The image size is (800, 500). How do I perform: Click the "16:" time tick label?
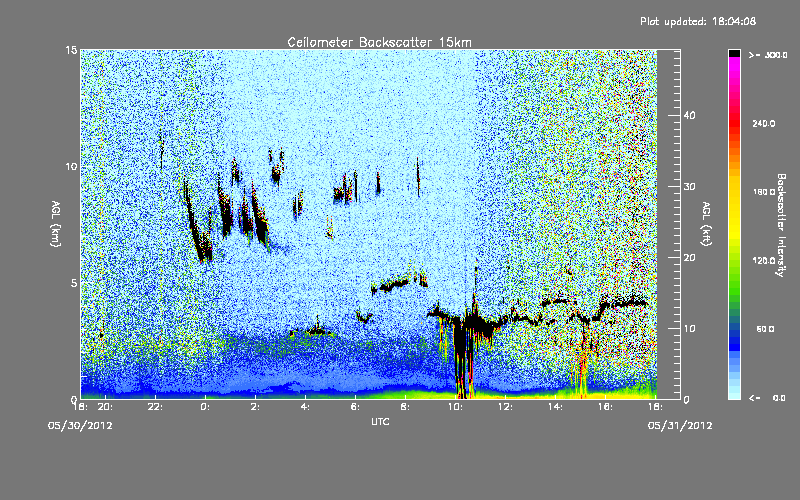606,407
